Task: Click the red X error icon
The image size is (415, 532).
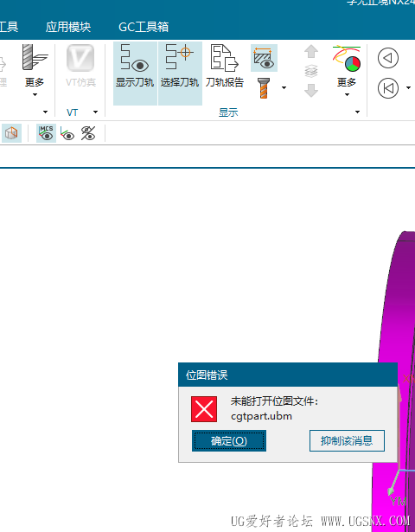Action: [x=204, y=409]
